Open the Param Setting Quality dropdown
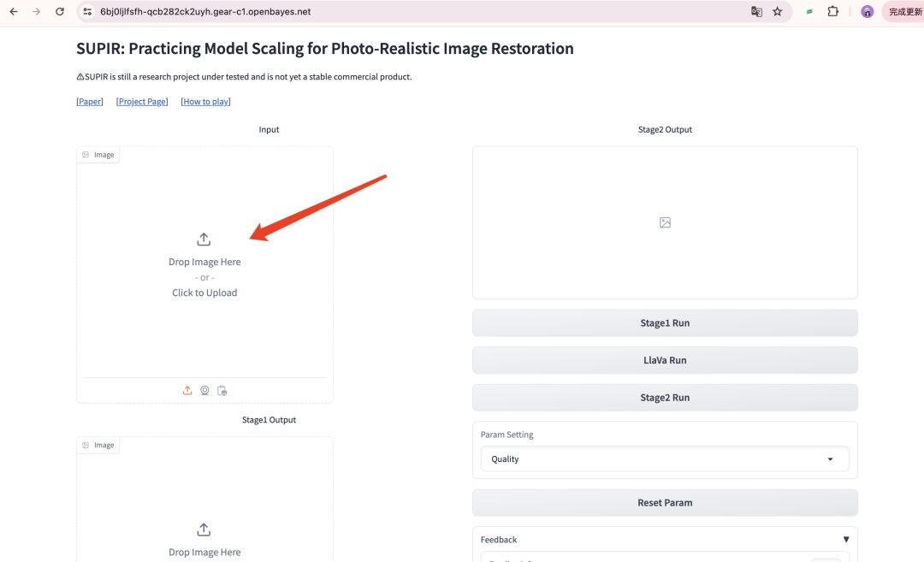924x562 pixels. click(x=665, y=459)
